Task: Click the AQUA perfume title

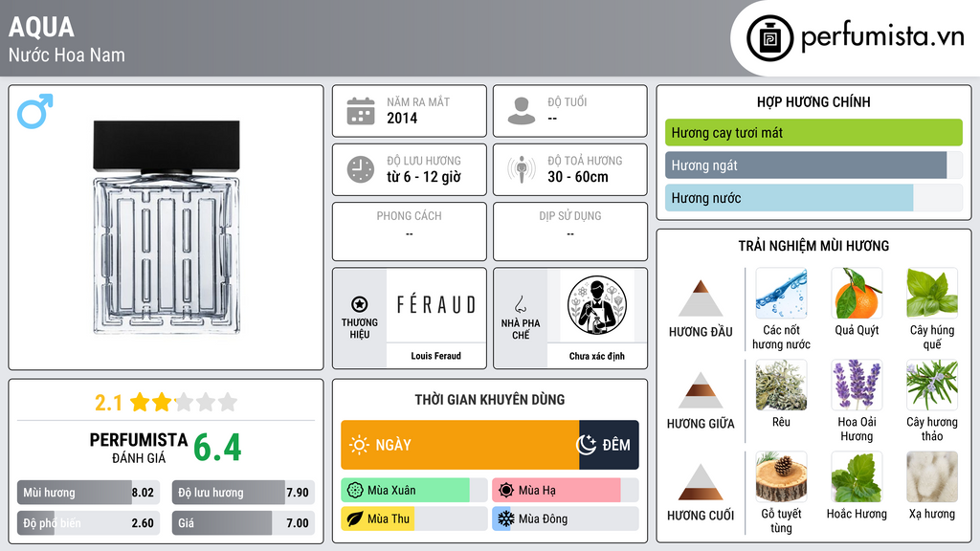Action: (x=41, y=27)
